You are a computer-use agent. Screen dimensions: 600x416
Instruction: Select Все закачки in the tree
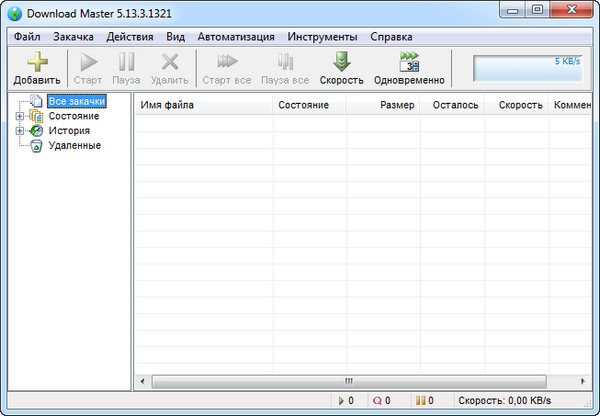pyautogui.click(x=76, y=101)
